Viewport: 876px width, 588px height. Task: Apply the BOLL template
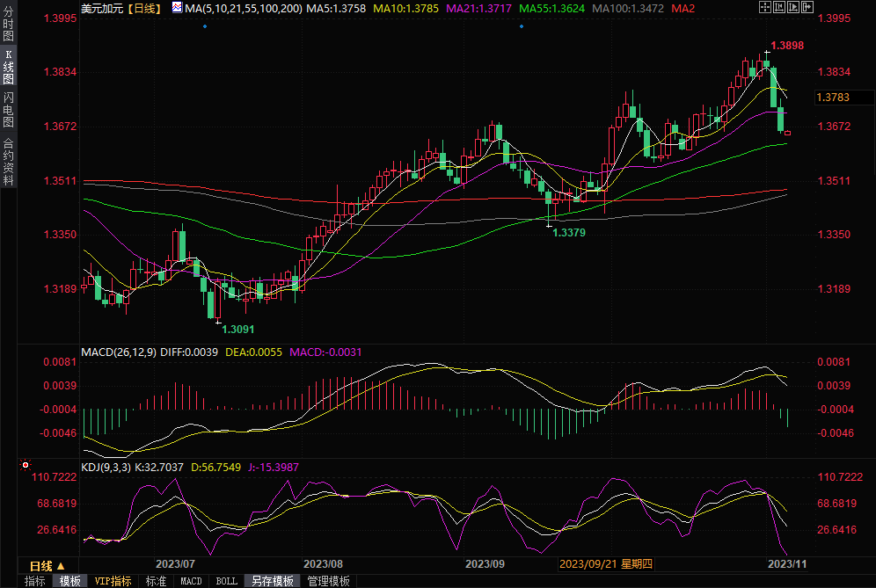pyautogui.click(x=226, y=581)
